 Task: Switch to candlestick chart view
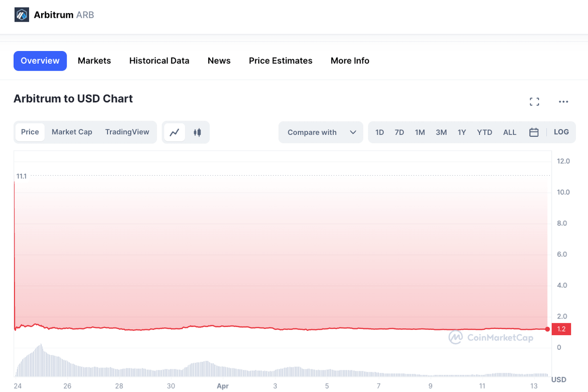pos(197,132)
